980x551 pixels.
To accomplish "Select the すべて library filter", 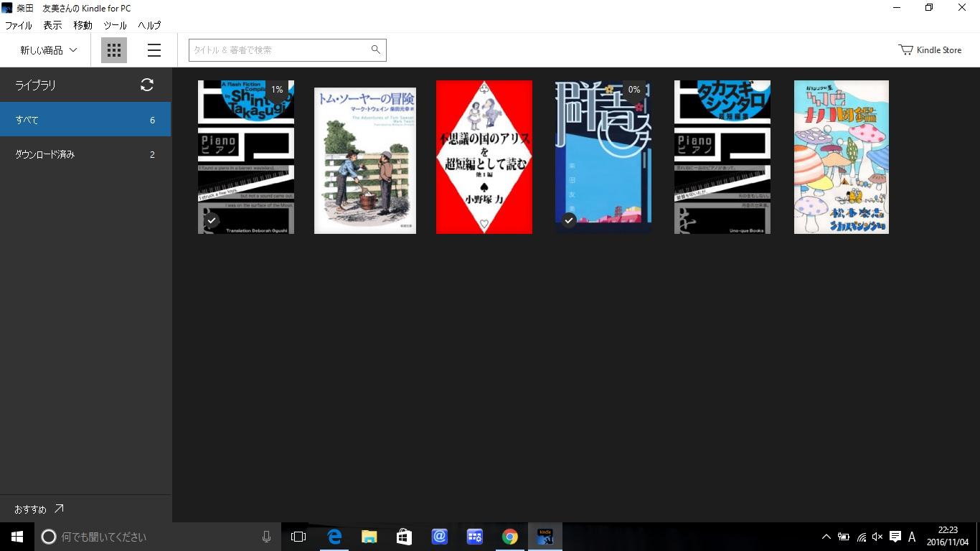I will [85, 120].
